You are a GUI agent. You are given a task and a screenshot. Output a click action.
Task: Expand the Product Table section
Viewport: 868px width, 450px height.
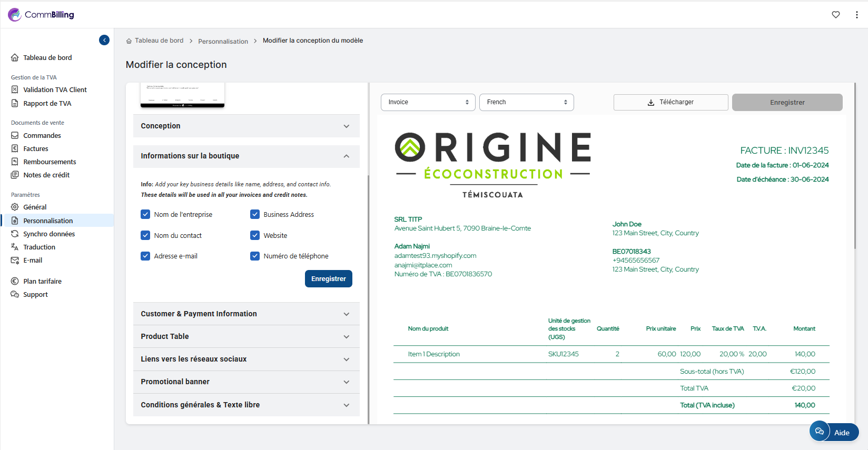point(246,336)
